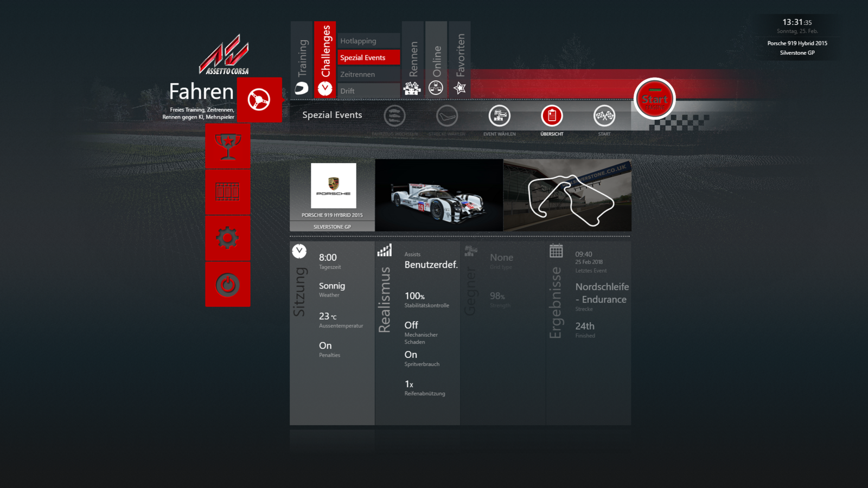Image resolution: width=868 pixels, height=488 pixels.
Task: Click the 23 °C Aussentemperatur value
Action: click(x=328, y=316)
